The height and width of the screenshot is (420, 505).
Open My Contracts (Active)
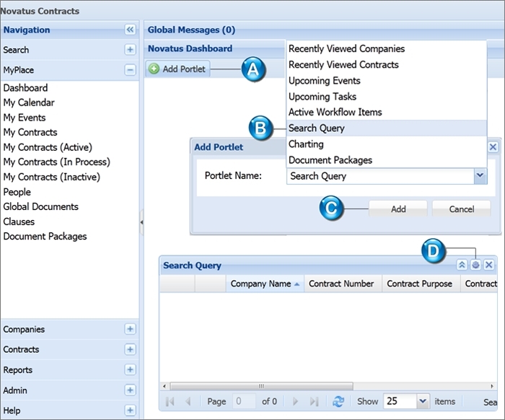pos(48,147)
